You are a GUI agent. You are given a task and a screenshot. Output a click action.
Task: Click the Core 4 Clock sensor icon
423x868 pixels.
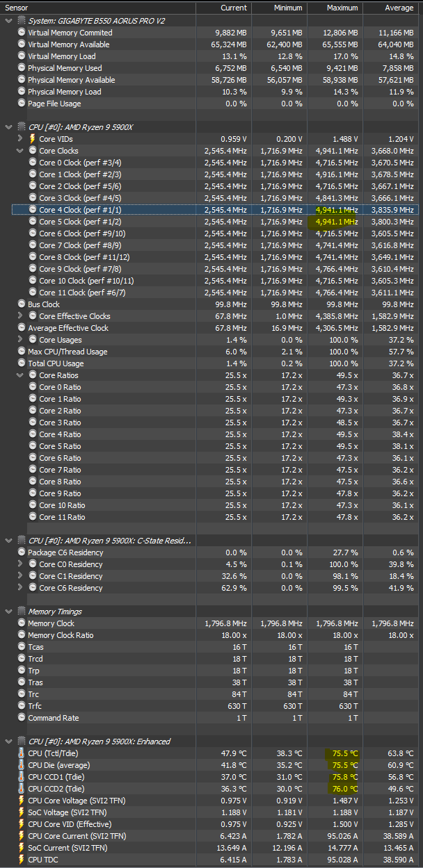[x=32, y=210]
